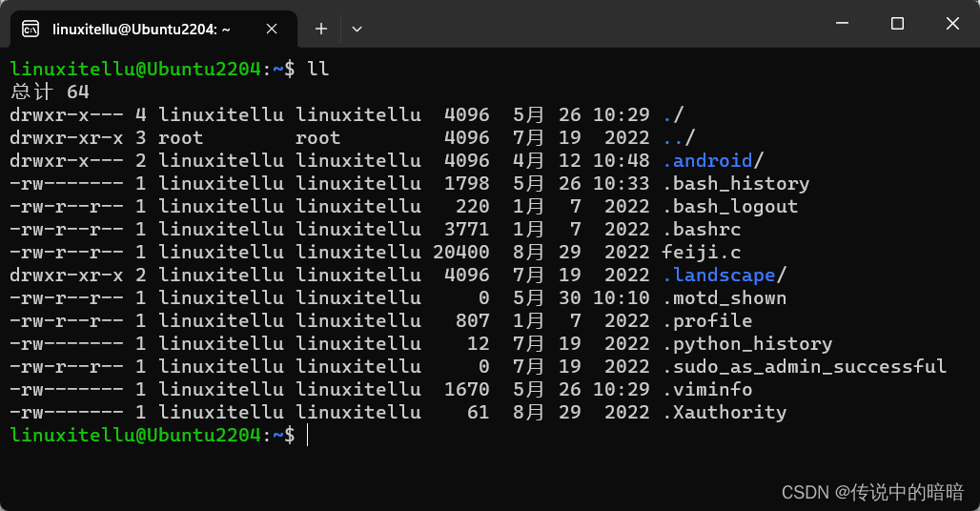Click the '.python_history' file name
Viewport: 980px width, 511px height.
click(x=747, y=343)
